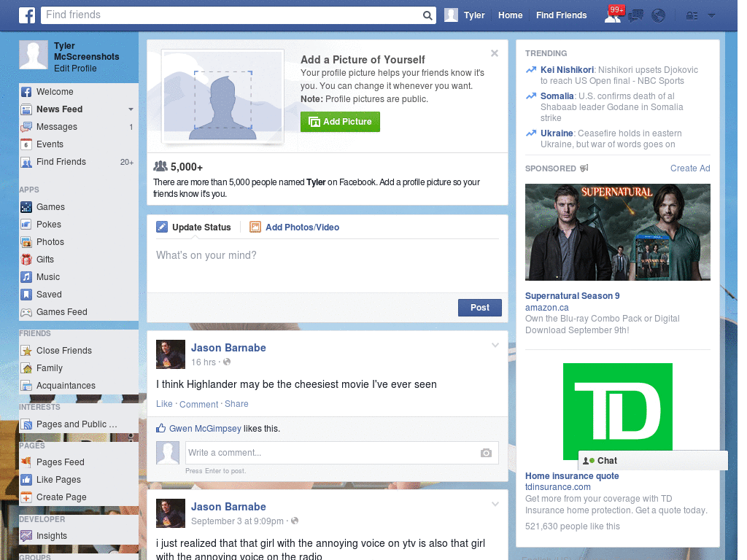Image resolution: width=747 pixels, height=560 pixels.
Task: Click the Pages Feed icon
Action: (x=26, y=462)
